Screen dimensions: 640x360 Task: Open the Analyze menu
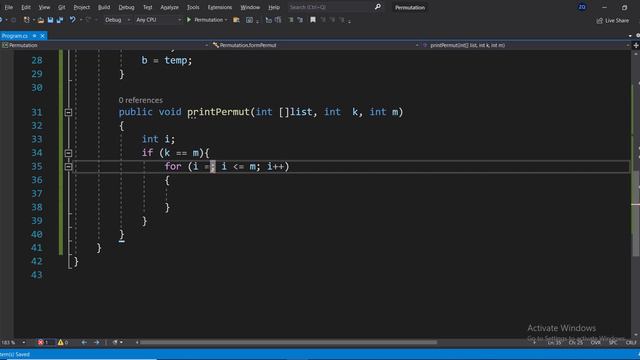(169, 7)
